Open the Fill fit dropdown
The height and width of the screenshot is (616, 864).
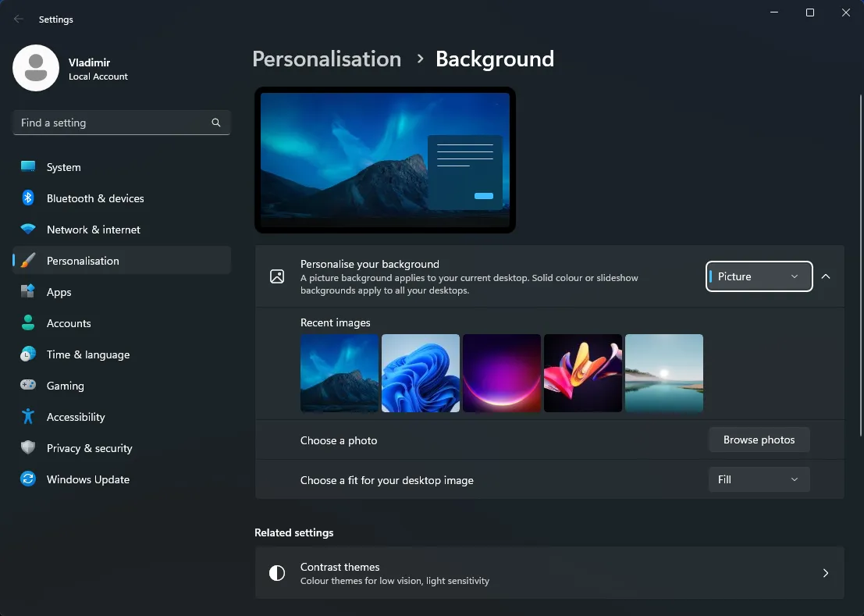point(759,479)
